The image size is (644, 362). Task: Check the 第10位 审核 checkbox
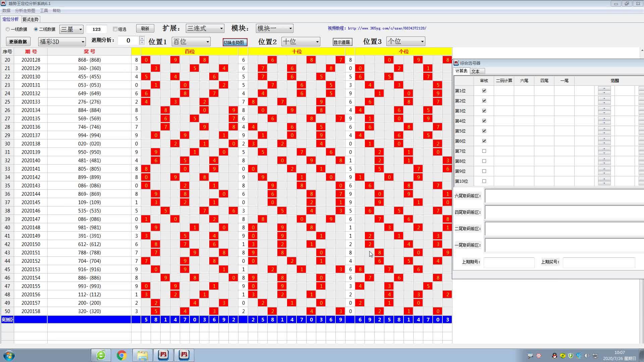484,181
